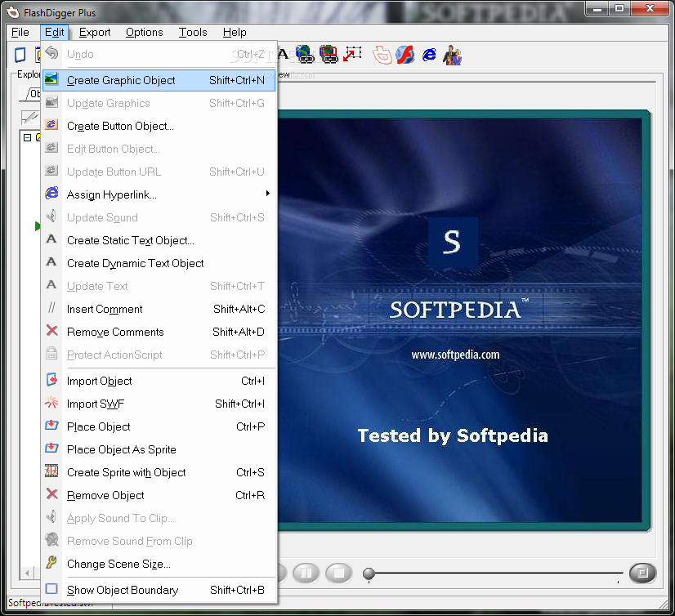
Task: Click the Flash preview showing Softpedia
Action: coord(460,320)
